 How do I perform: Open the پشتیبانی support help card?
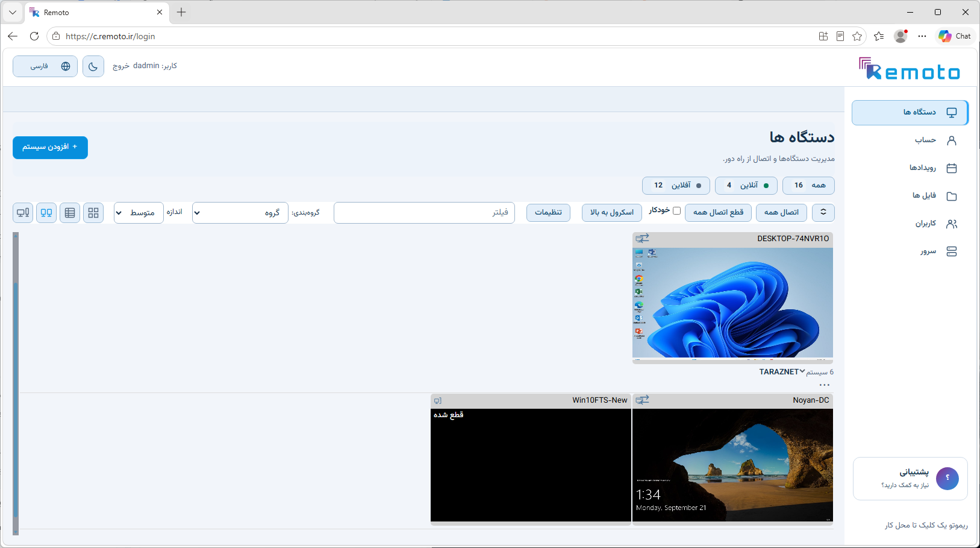[x=910, y=479]
